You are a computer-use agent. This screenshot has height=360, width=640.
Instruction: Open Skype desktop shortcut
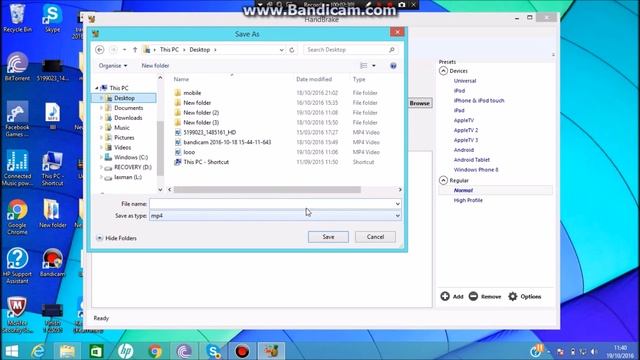[52, 18]
